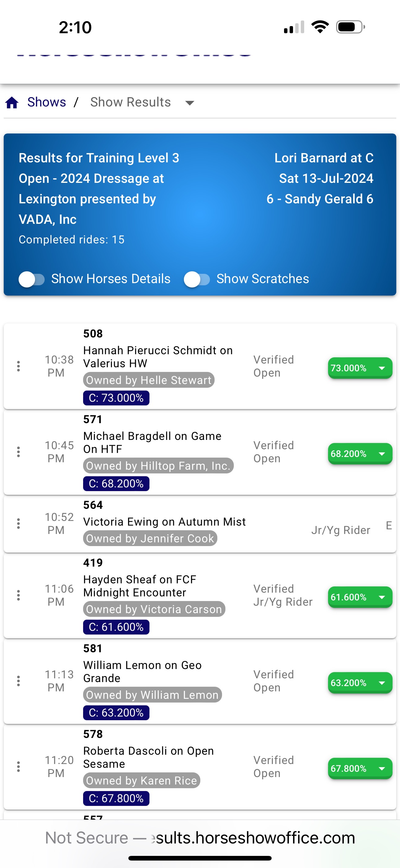
Task: Tap the C: 68.200% judge score badge
Action: (116, 484)
